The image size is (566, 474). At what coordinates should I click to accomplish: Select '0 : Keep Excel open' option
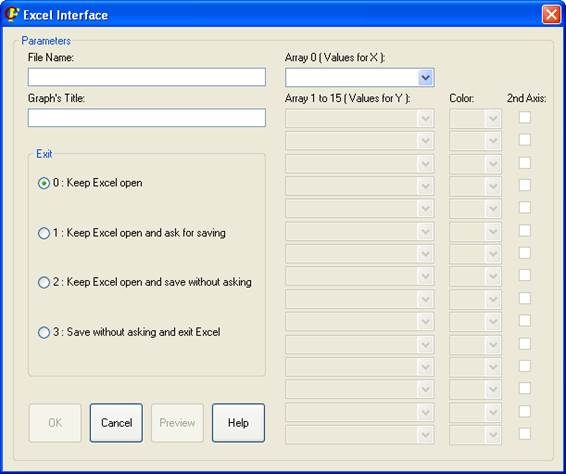click(90, 183)
